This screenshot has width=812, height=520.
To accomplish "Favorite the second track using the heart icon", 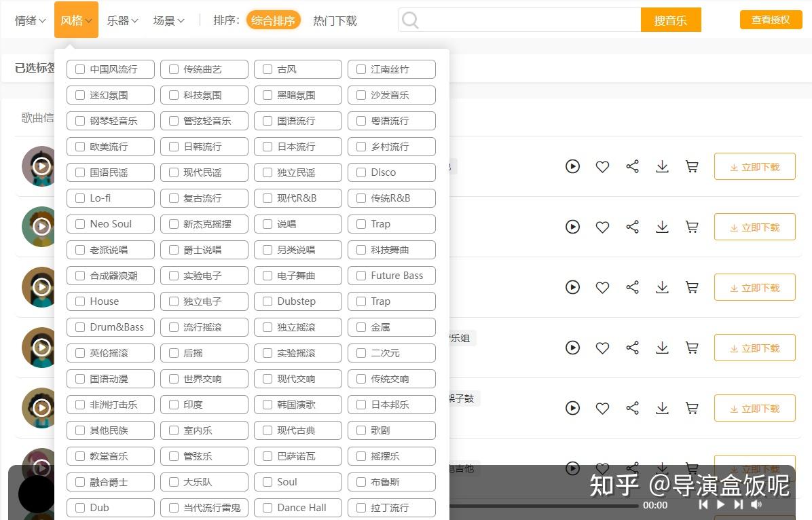I will click(x=603, y=227).
